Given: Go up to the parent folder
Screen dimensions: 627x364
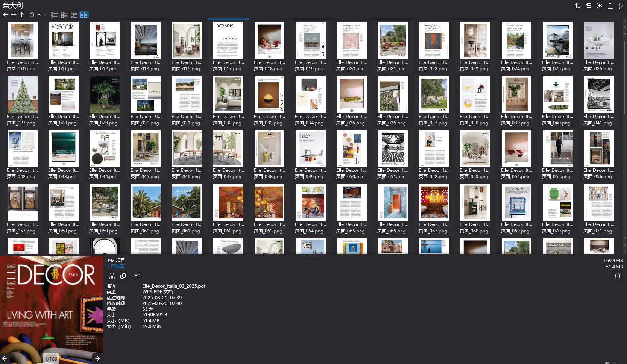Looking at the screenshot, I should coord(22,15).
